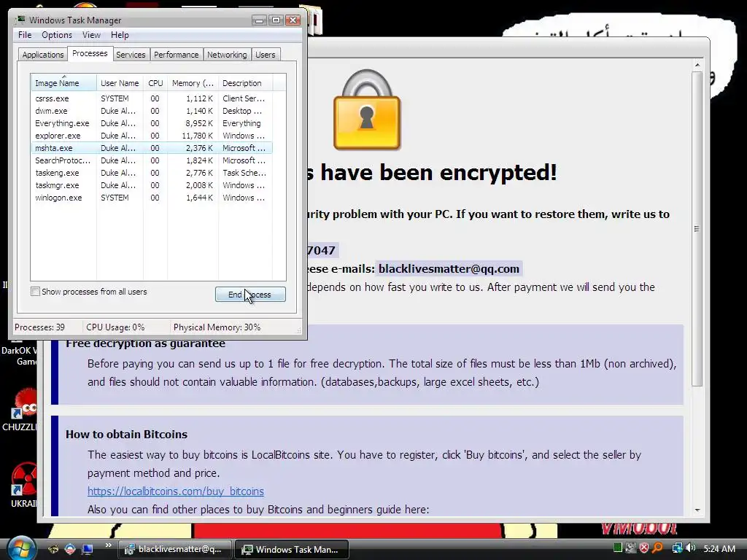Switch to the Performance tab

tap(177, 55)
